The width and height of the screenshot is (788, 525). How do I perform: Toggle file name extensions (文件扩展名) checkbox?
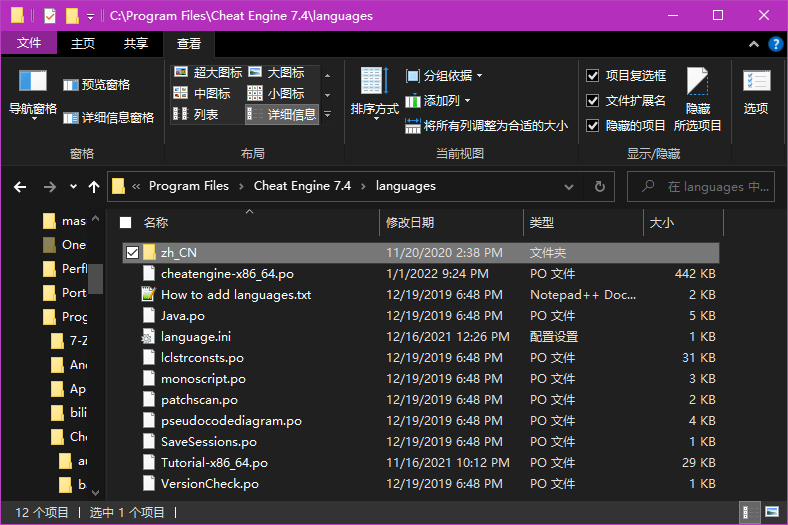point(593,101)
